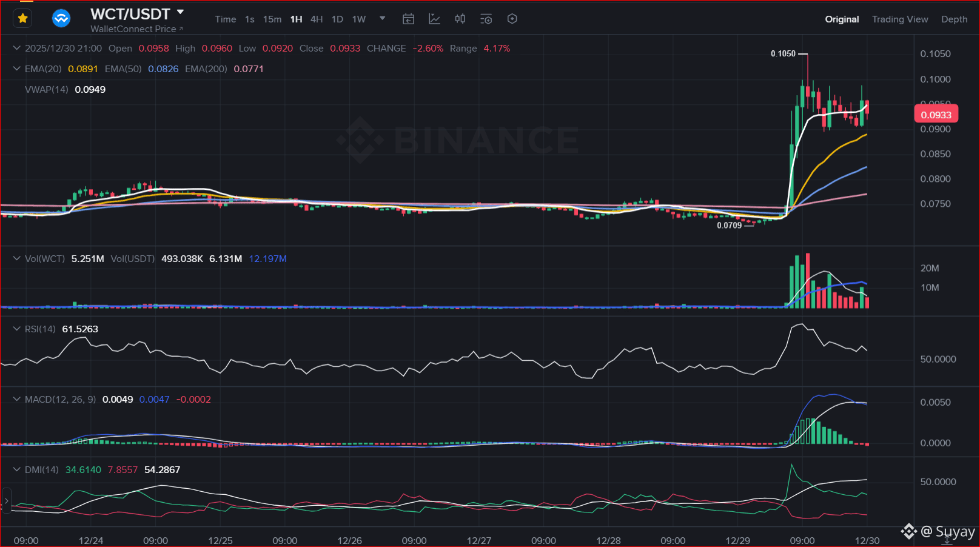Click the Range value 4.17%
This screenshot has width=980, height=547.
pos(497,48)
